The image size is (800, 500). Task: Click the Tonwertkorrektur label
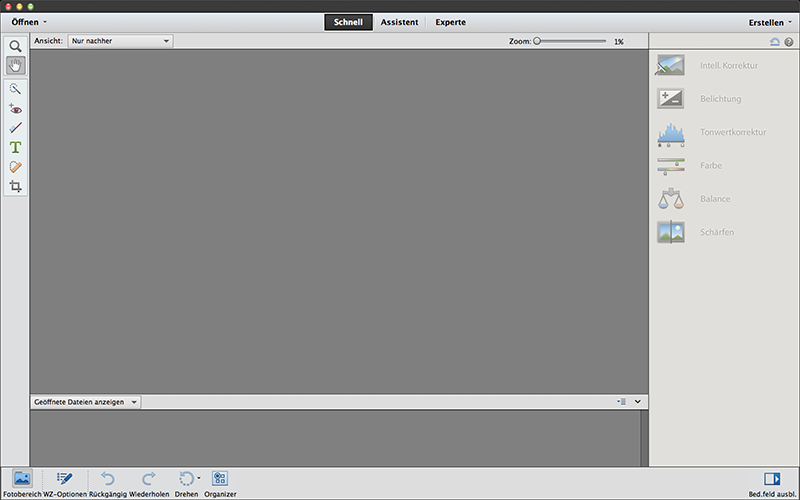733,132
